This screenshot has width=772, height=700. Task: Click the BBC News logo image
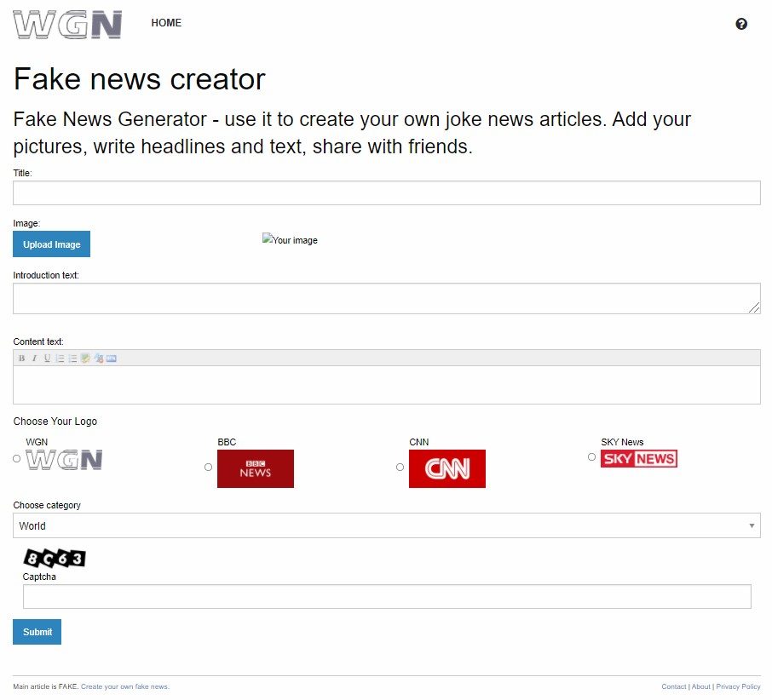(x=256, y=469)
